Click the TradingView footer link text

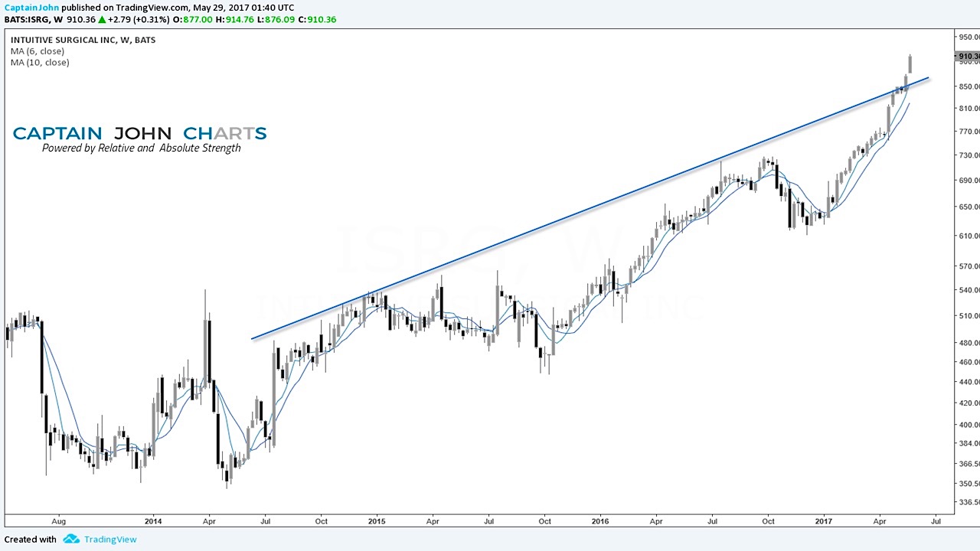110,539
